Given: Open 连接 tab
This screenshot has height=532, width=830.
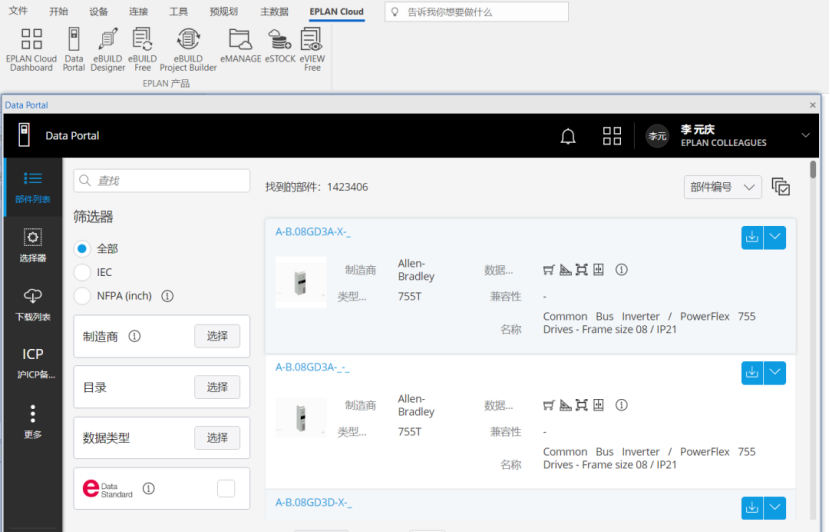Looking at the screenshot, I should click(139, 11).
